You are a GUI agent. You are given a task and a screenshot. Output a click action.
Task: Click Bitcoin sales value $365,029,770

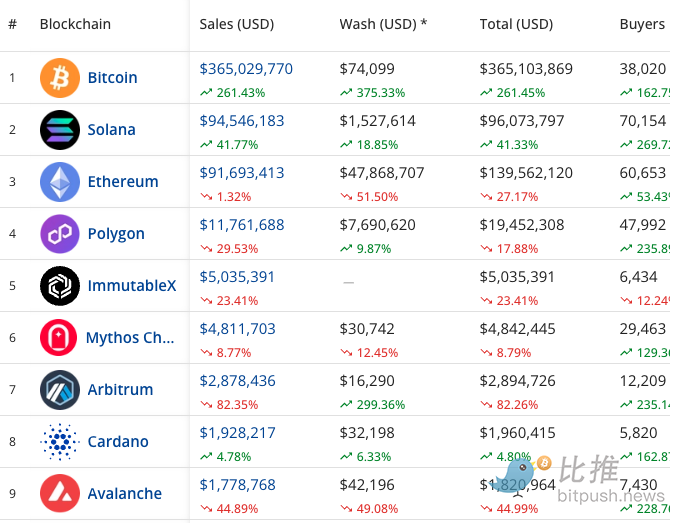[246, 69]
